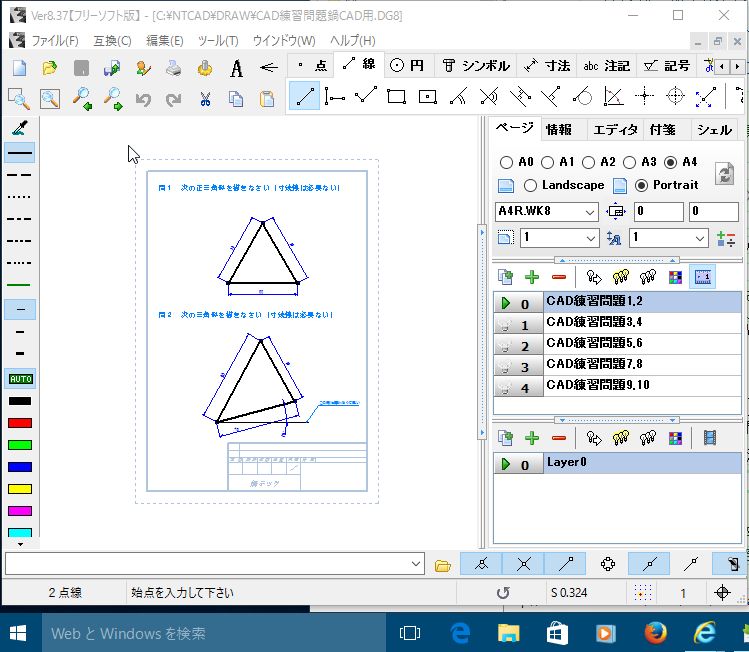Collapse the page list panel splitter
This screenshot has height=652, width=749.
(x=617, y=261)
